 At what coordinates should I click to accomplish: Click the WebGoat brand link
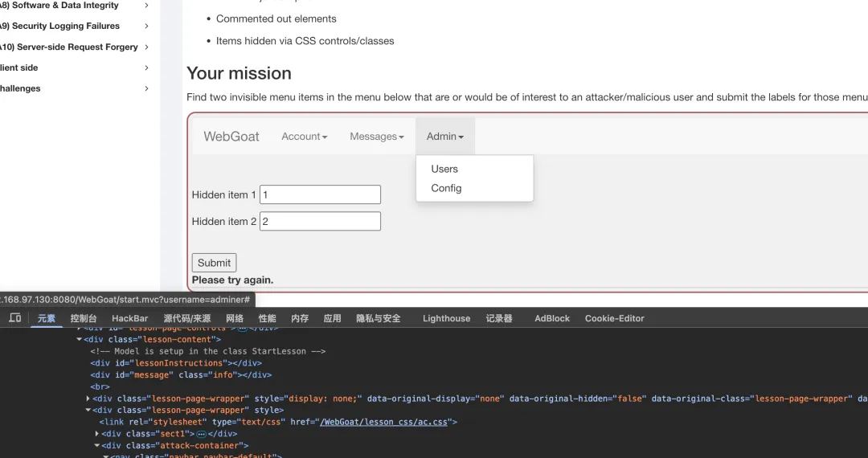(x=231, y=136)
